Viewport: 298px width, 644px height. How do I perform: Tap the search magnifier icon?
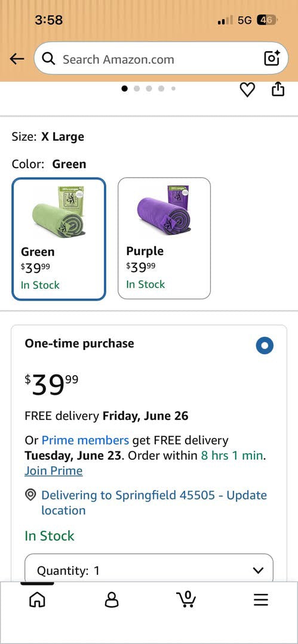tap(49, 59)
